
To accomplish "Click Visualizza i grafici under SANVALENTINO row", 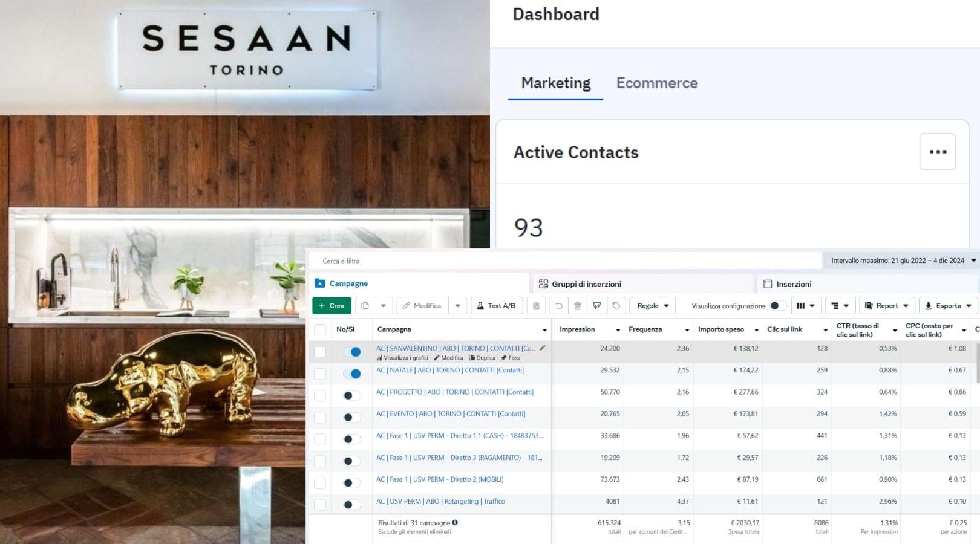I will (402, 358).
